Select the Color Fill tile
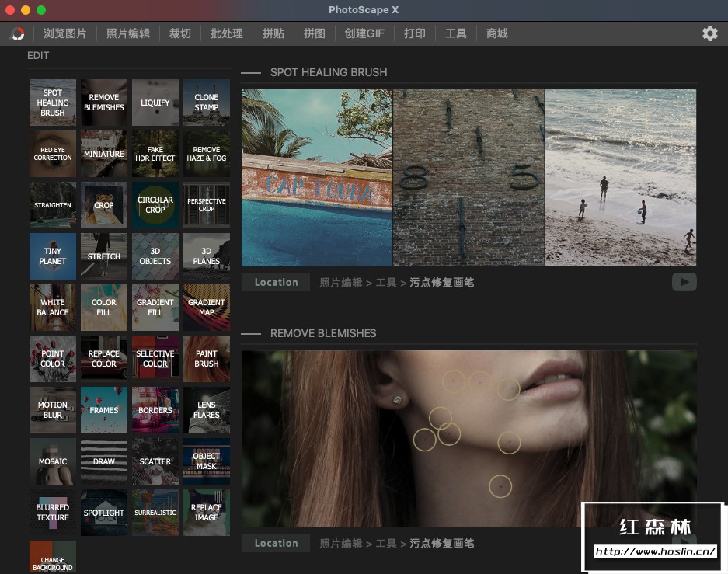Viewport: 728px width, 574px height. (x=104, y=307)
